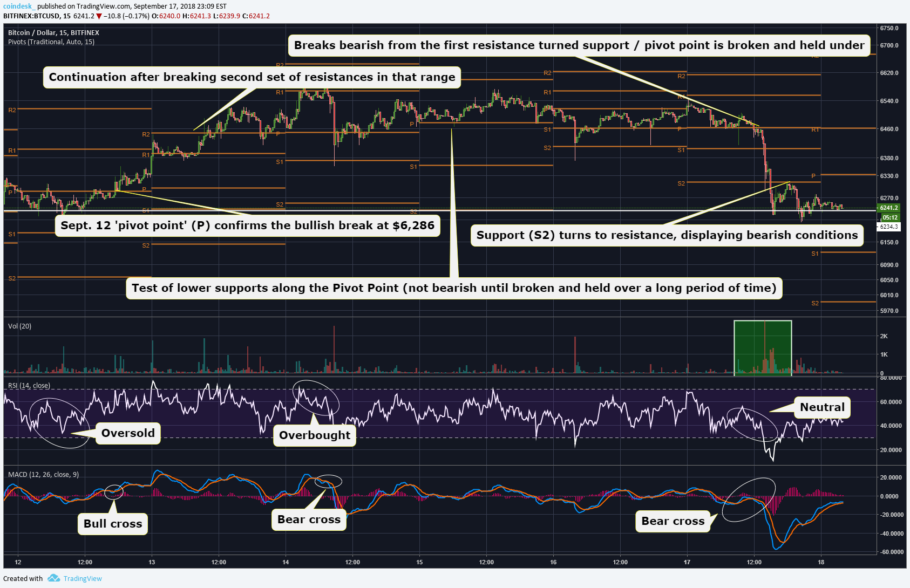
Task: Open the TradingView link in footer
Action: click(83, 578)
